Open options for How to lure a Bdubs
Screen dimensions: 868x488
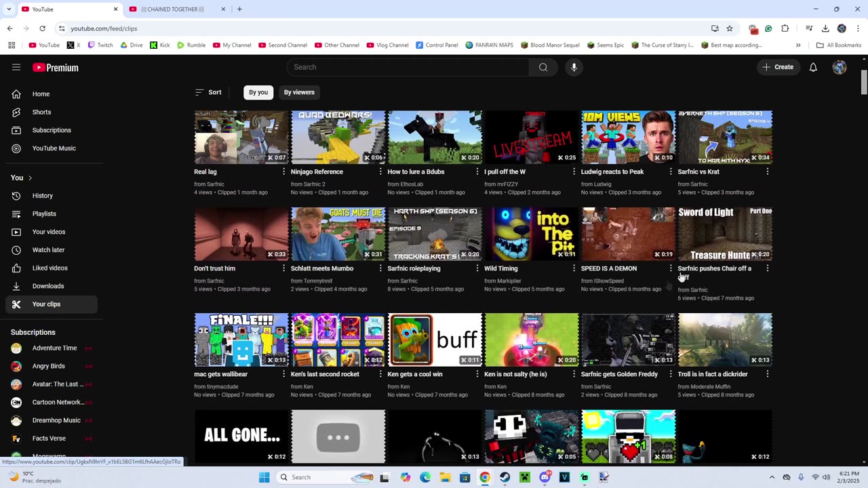point(477,171)
